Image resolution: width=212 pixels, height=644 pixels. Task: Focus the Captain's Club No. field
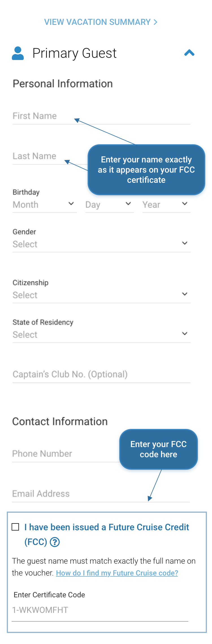tap(101, 374)
